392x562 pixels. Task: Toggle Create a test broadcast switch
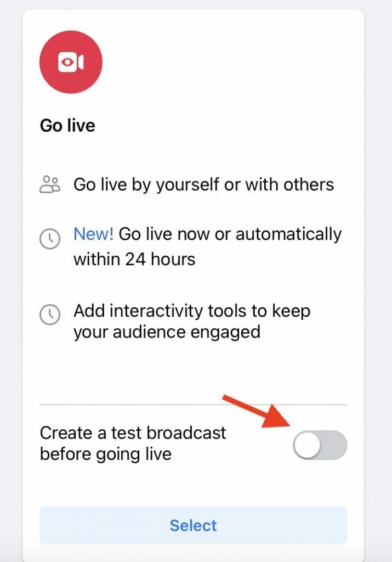pos(320,445)
